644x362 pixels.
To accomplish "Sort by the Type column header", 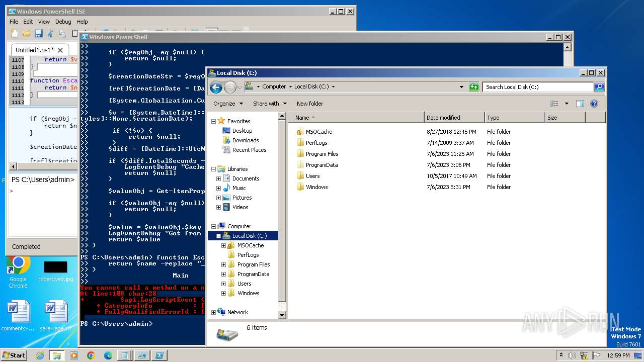I will coord(515,118).
